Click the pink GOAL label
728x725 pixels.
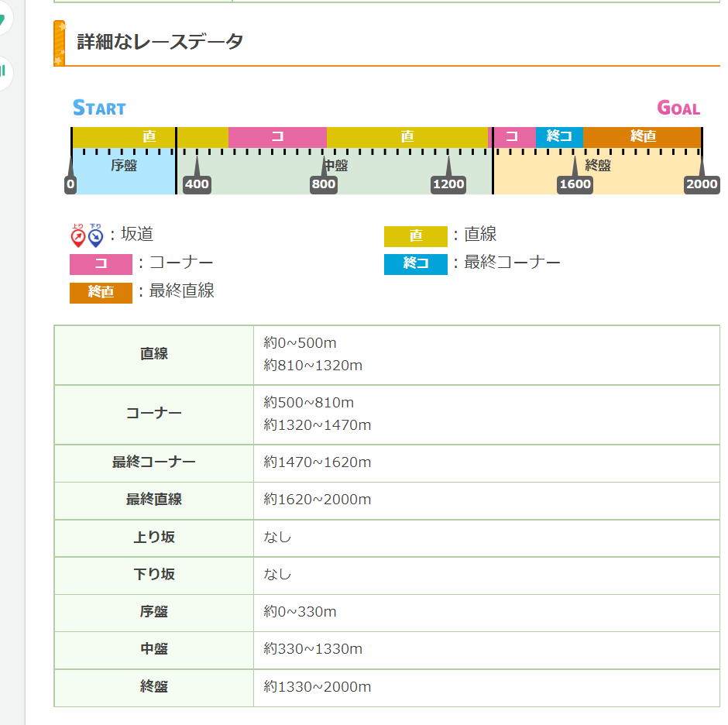pyautogui.click(x=678, y=108)
